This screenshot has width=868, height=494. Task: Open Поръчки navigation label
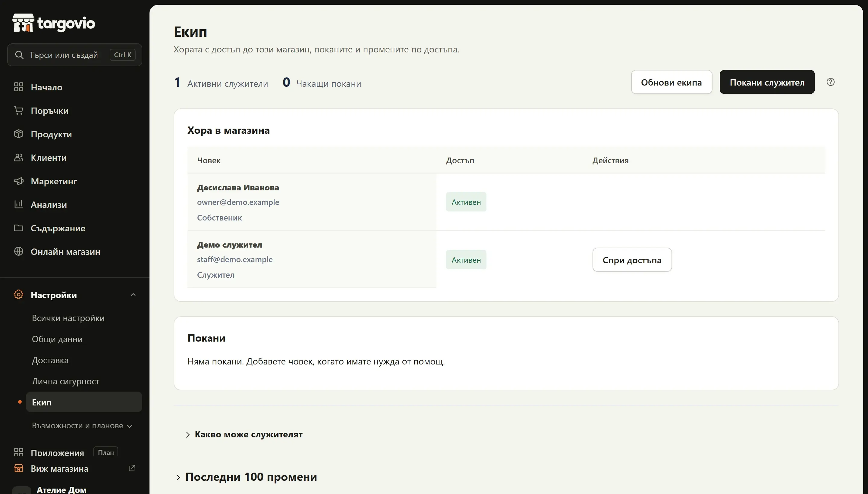[x=49, y=111]
